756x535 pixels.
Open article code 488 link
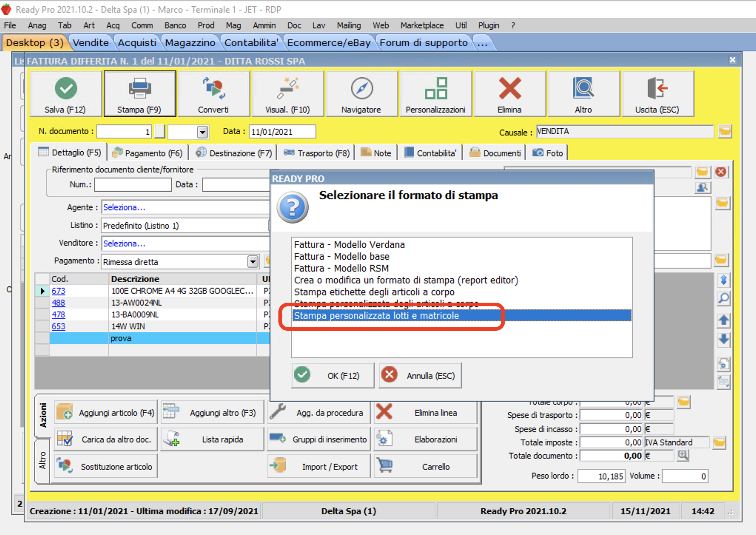[58, 303]
